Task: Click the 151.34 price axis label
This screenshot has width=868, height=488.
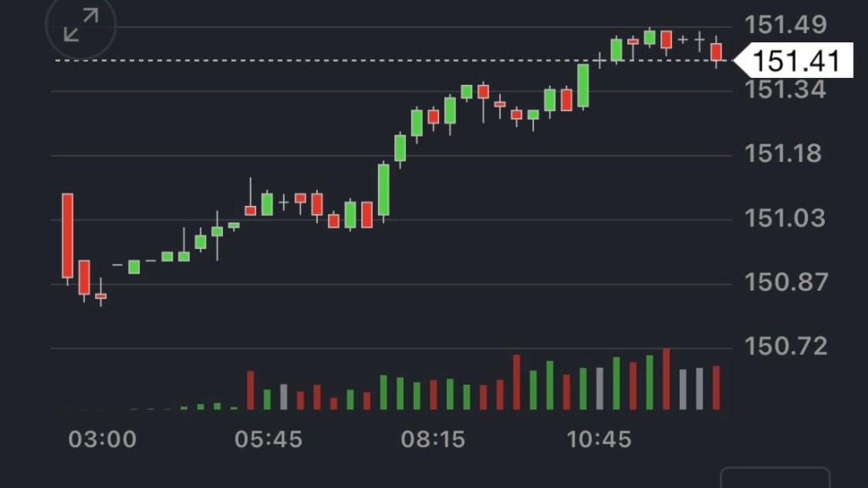Action: 785,89
